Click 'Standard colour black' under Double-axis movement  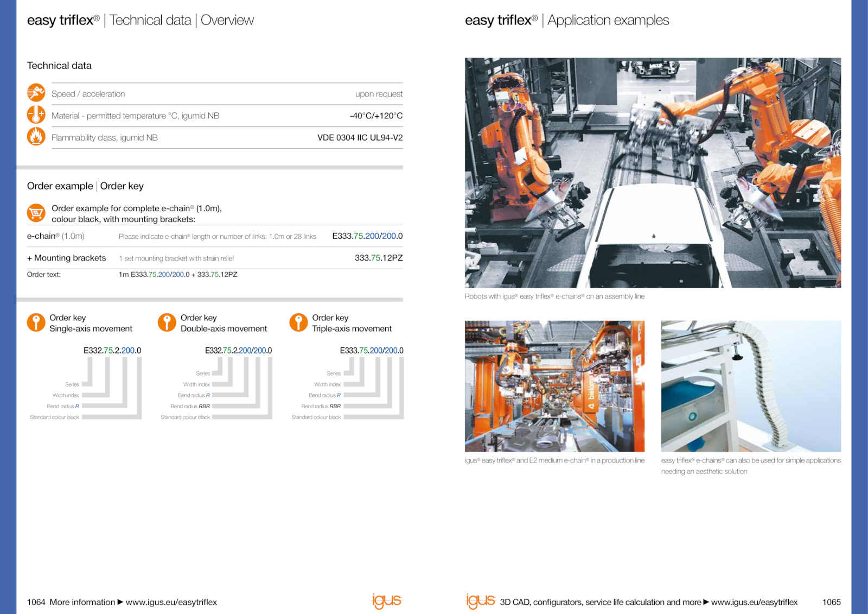185,417
